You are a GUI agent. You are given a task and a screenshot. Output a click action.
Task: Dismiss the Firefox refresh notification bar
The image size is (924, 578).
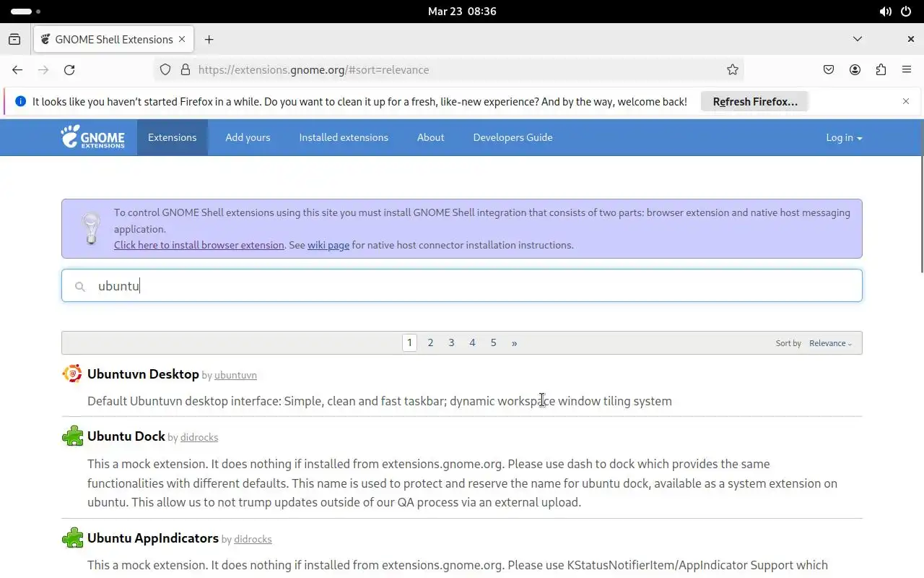[906, 101]
